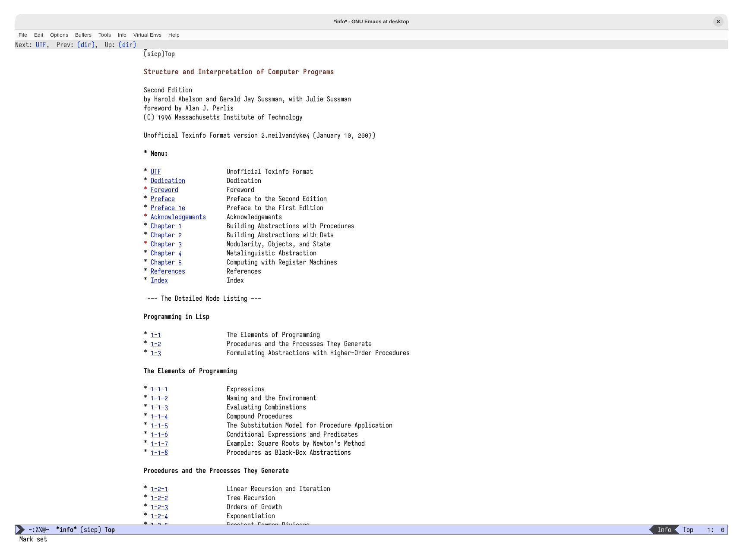
Task: Go to Chapter 1 link
Action: click(x=166, y=226)
